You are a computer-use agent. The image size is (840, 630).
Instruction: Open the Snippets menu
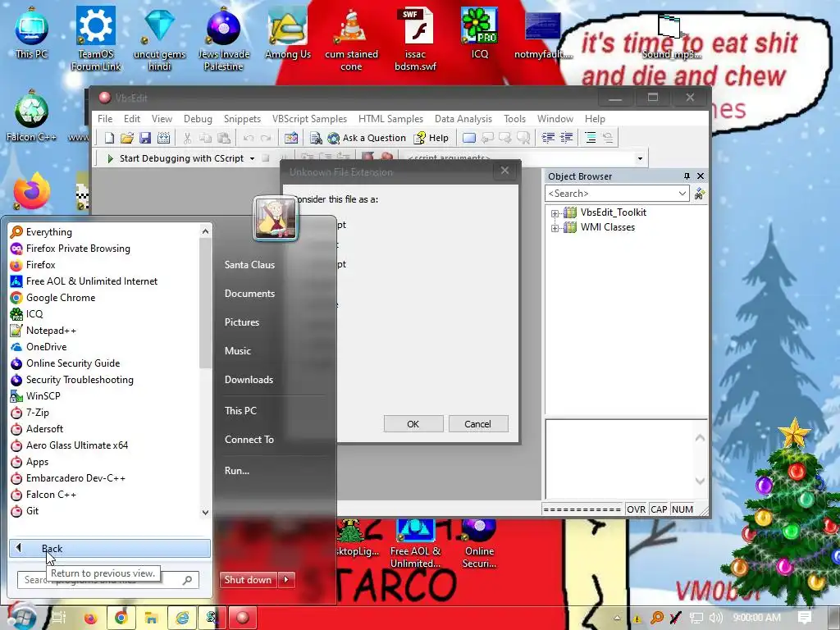click(x=242, y=119)
